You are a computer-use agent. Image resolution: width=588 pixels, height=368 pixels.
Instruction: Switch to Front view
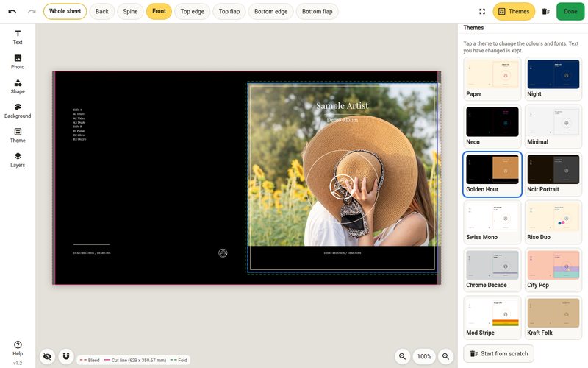(x=159, y=11)
